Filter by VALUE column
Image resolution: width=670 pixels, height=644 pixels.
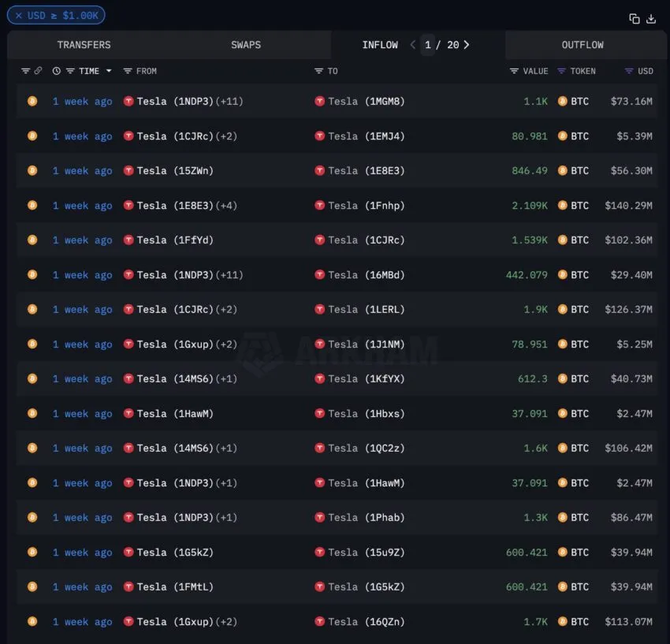pos(514,71)
